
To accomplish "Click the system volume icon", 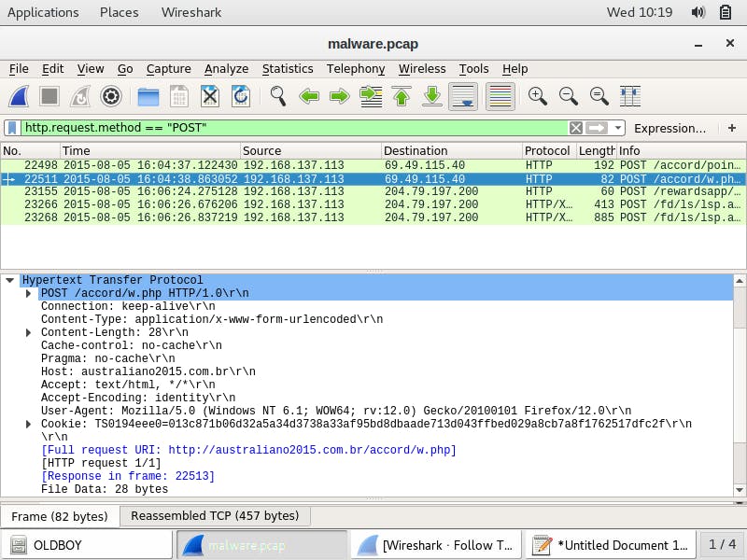I will click(x=698, y=12).
